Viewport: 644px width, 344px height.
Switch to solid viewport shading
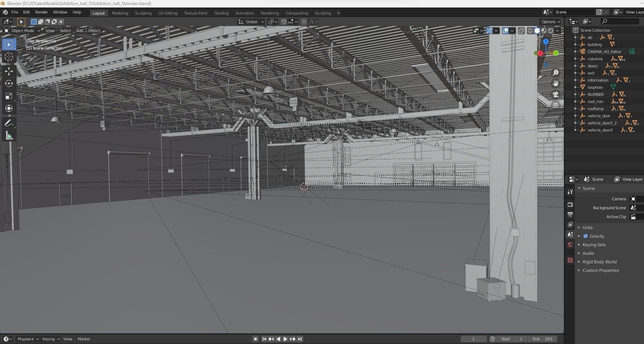[x=537, y=31]
